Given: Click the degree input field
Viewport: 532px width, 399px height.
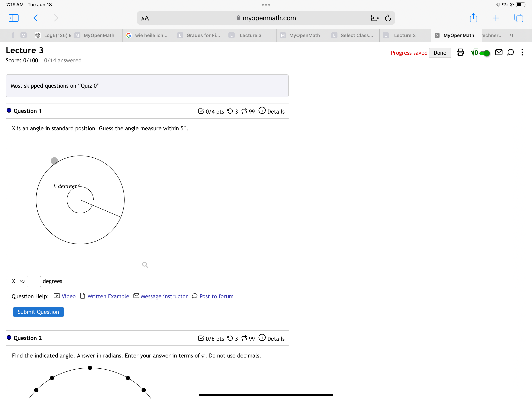Looking at the screenshot, I should [x=33, y=281].
